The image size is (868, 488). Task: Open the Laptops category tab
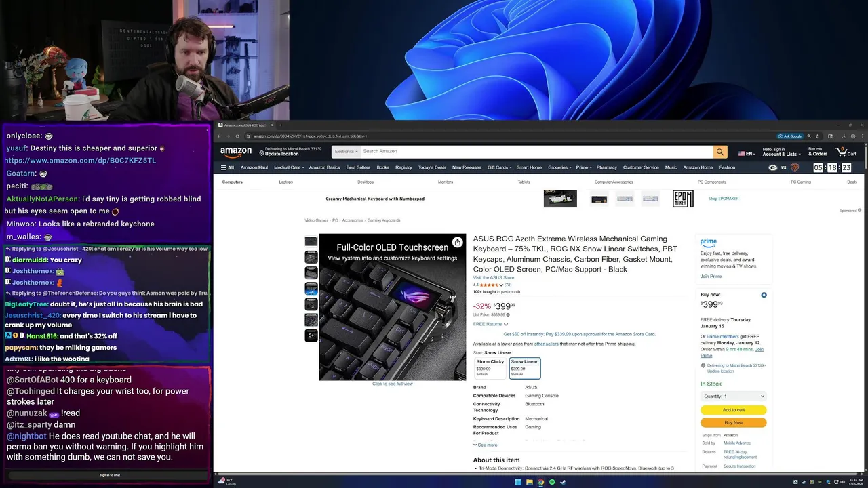click(x=285, y=182)
